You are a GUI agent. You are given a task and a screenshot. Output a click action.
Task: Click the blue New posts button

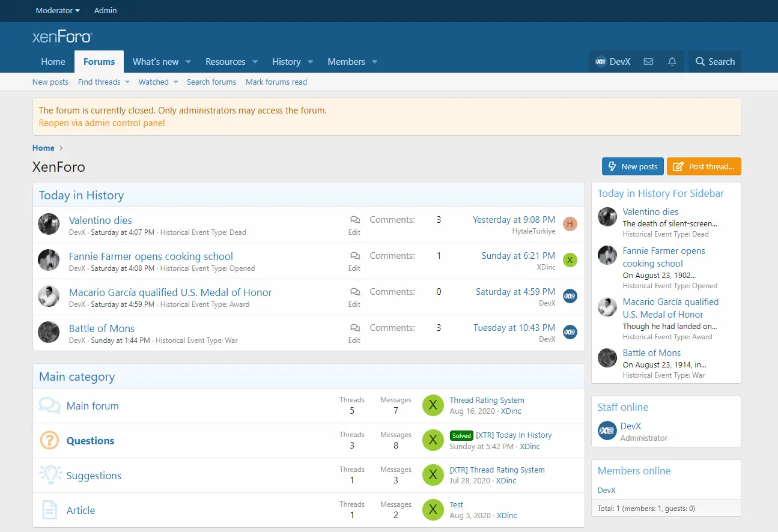pos(633,166)
